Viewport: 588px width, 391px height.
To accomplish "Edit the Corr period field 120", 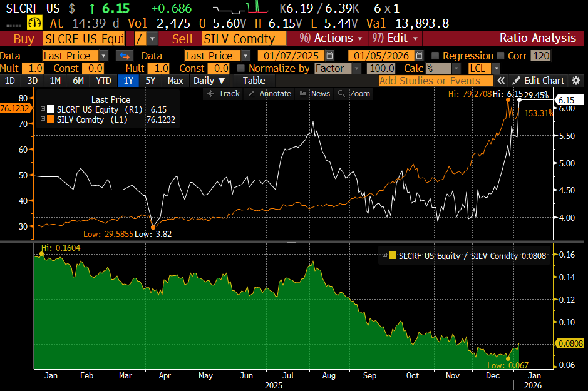I will 541,56.
